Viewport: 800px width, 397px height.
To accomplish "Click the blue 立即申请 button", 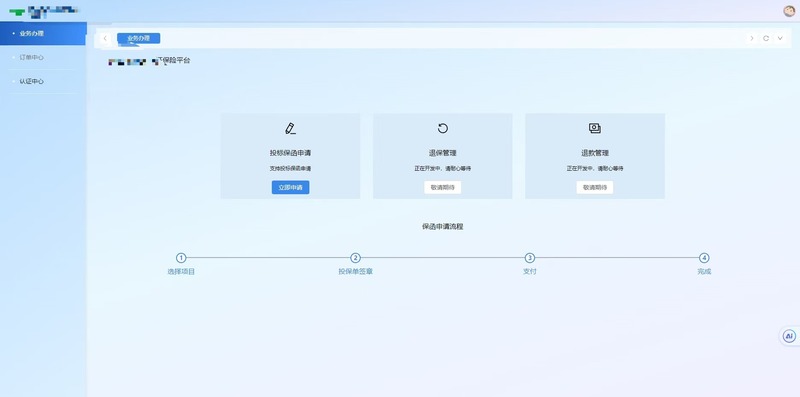I will pos(290,187).
